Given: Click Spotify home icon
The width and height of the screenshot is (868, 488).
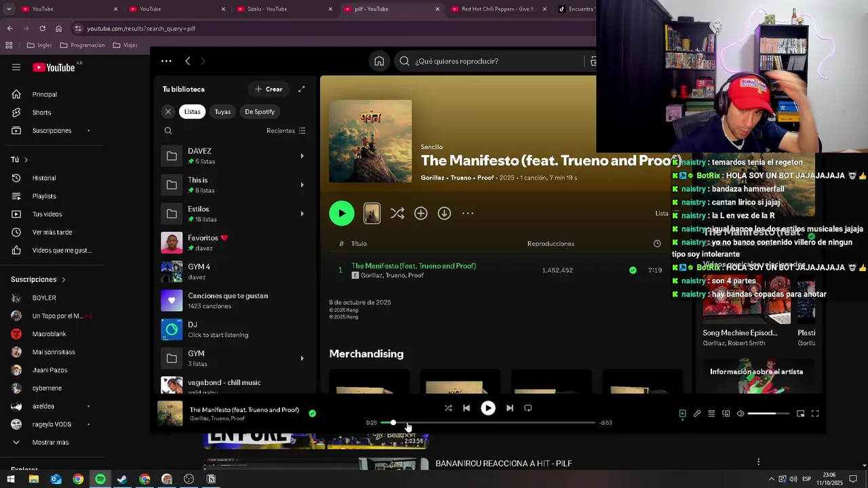Looking at the screenshot, I should 379,61.
